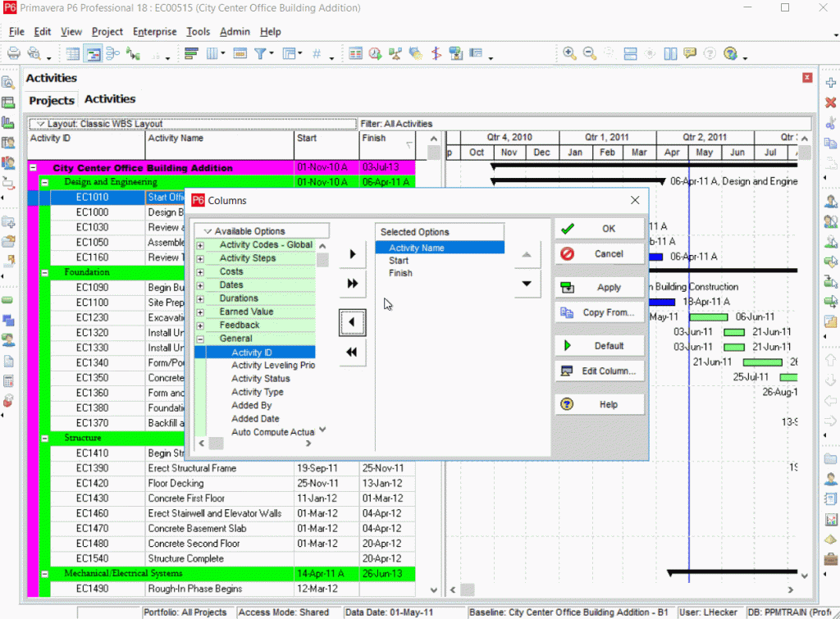Expand the Durations group
Image resolution: width=840 pixels, height=619 pixels.
pyautogui.click(x=200, y=298)
